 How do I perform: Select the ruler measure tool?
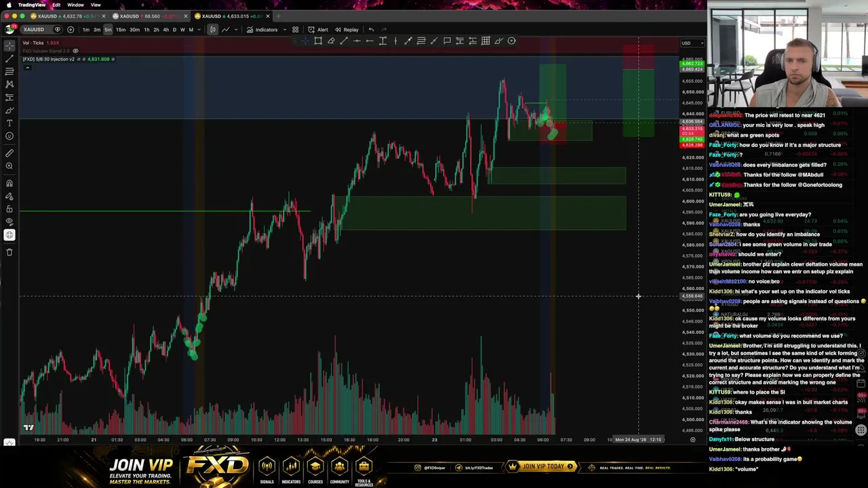pos(9,153)
